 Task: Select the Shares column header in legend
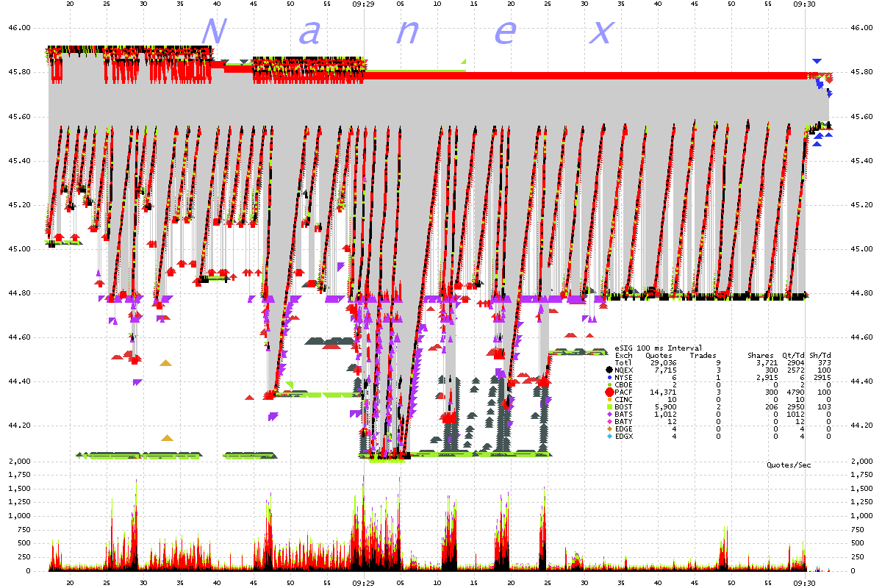click(760, 355)
